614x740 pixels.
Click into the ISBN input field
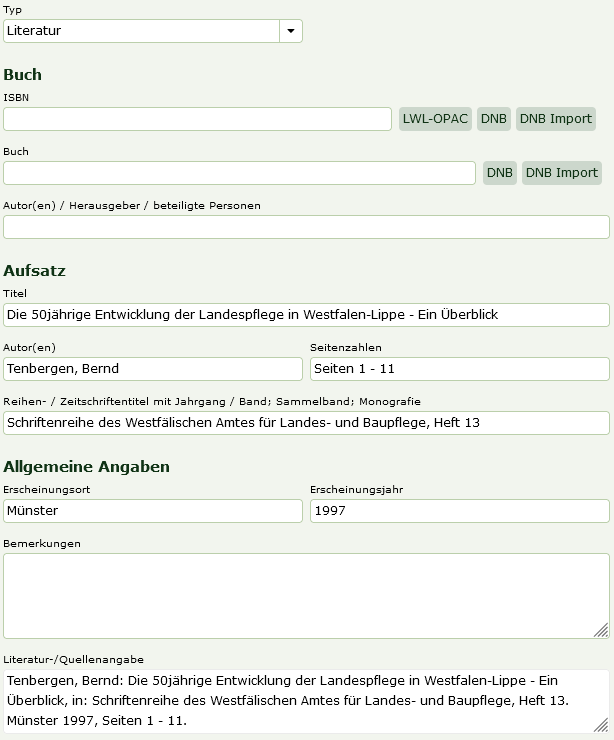(197, 119)
